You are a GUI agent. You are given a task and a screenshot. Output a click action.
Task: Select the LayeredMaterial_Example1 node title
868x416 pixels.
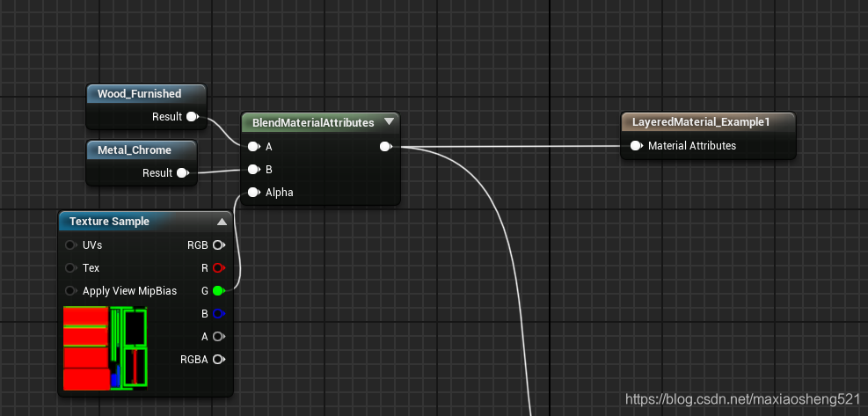pos(701,122)
